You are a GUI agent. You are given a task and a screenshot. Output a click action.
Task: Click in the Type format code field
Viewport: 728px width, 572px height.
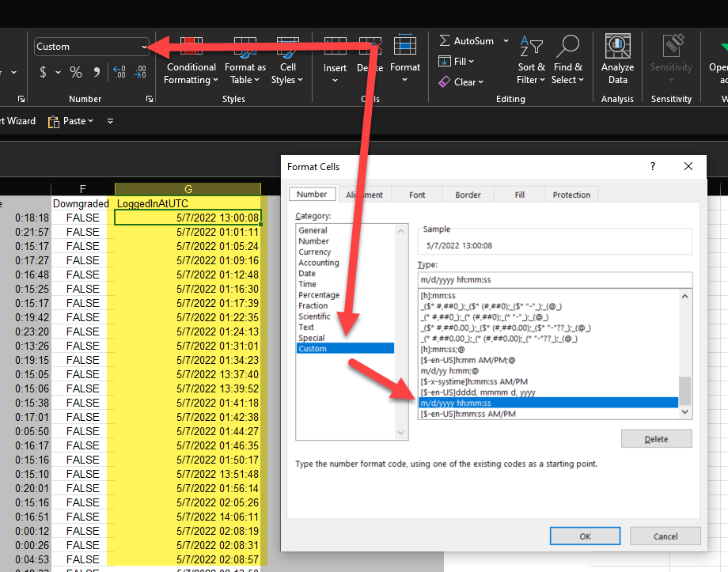click(x=555, y=280)
